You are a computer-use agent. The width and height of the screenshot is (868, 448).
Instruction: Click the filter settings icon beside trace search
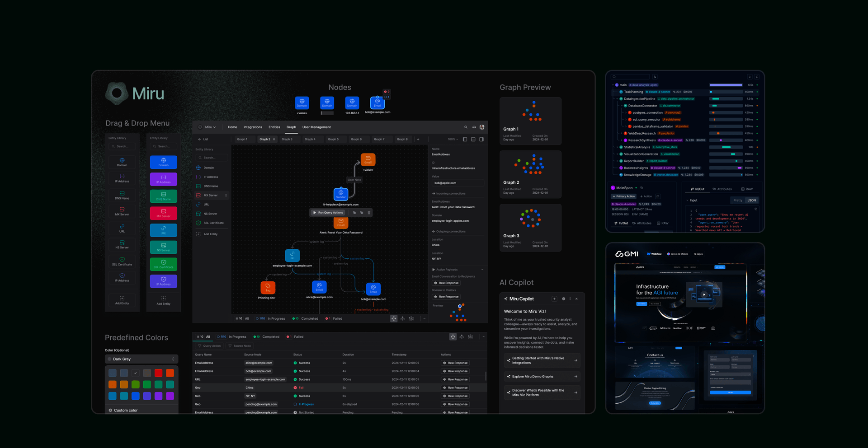click(x=655, y=77)
